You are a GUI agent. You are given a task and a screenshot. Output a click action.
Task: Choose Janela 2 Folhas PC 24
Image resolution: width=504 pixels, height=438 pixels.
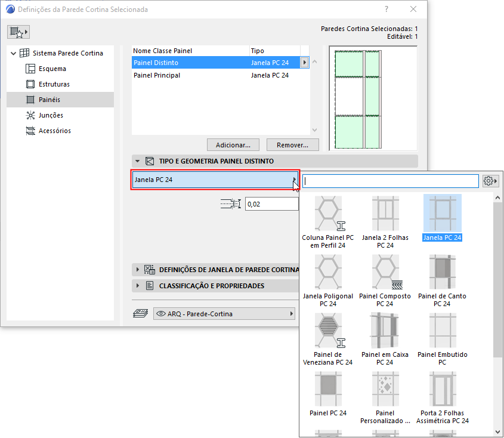[385, 222]
